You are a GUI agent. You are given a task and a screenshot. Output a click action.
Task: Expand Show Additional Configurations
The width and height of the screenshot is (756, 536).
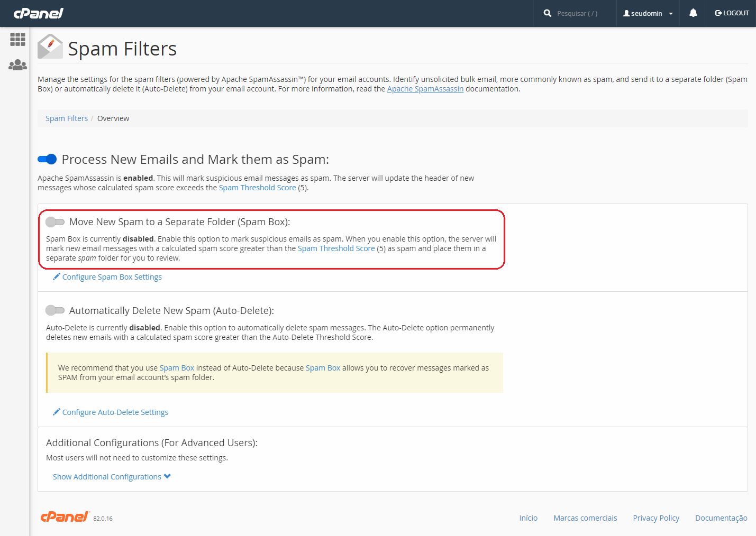tap(112, 477)
